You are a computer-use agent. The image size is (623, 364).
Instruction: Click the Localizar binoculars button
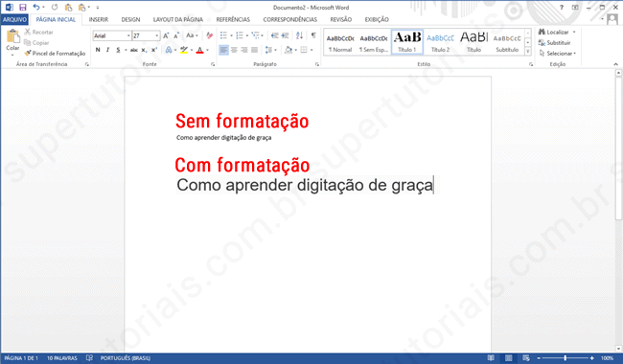[554, 32]
